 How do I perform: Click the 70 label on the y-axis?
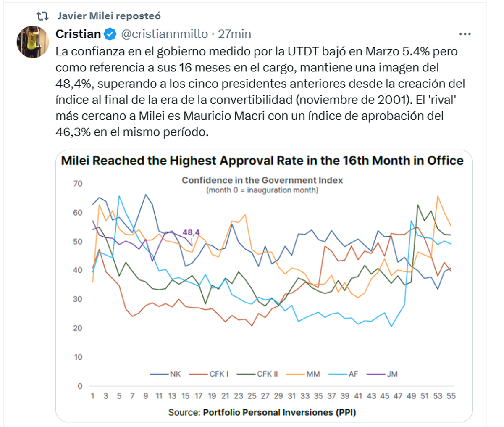(78, 184)
